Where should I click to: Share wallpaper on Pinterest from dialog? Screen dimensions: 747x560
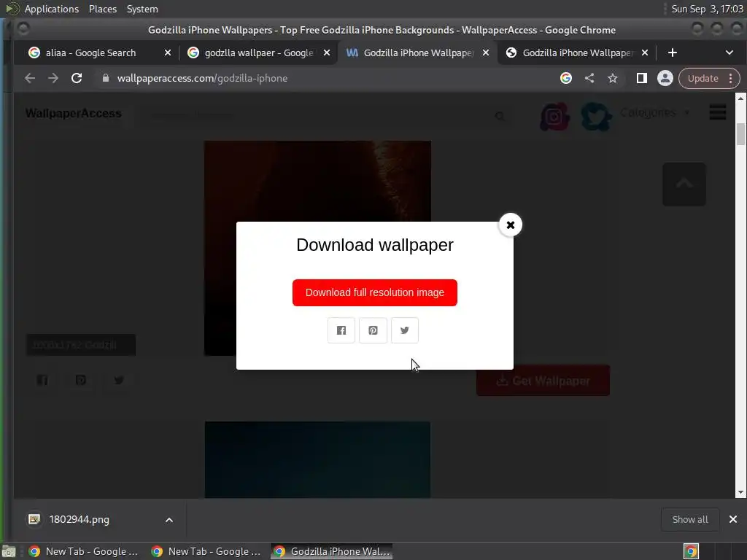pyautogui.click(x=373, y=330)
